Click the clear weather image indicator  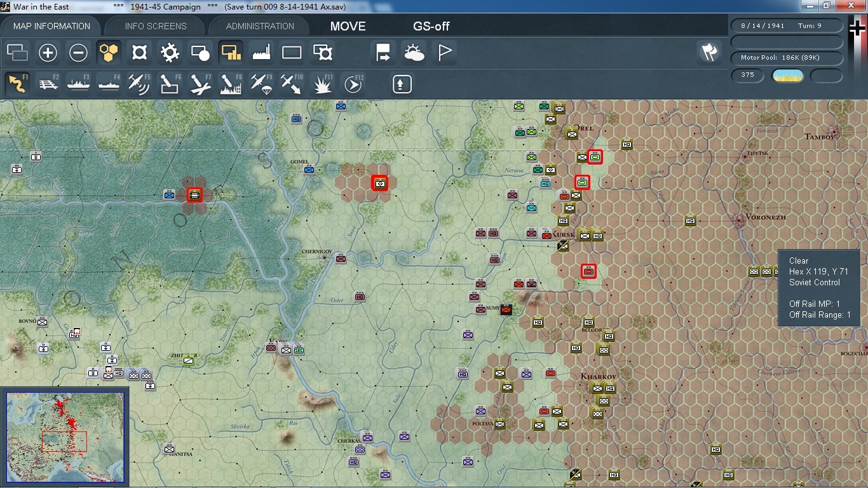[x=787, y=76]
